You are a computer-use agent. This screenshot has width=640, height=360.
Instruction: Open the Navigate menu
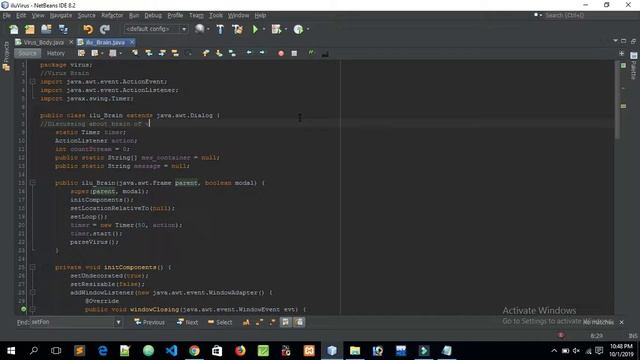[61, 16]
